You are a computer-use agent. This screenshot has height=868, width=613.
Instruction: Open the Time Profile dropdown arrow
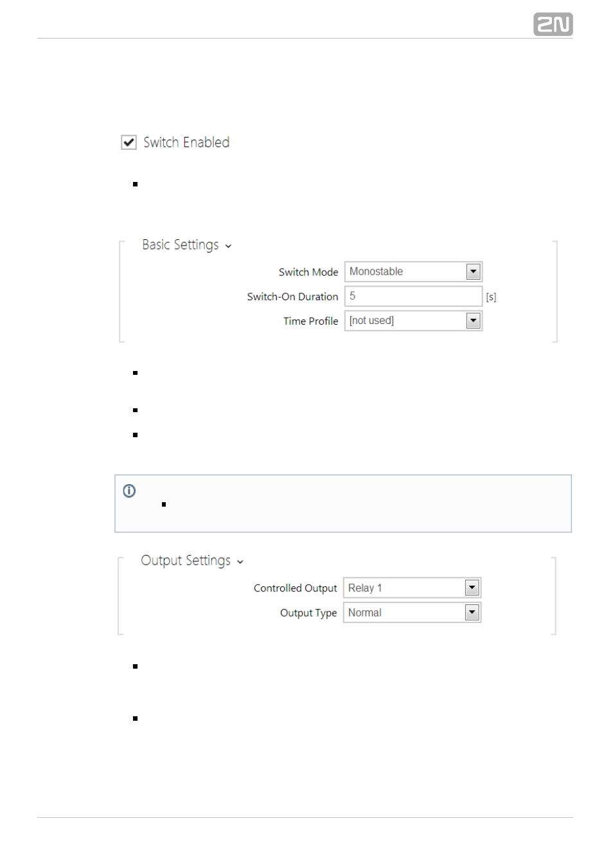coord(474,321)
